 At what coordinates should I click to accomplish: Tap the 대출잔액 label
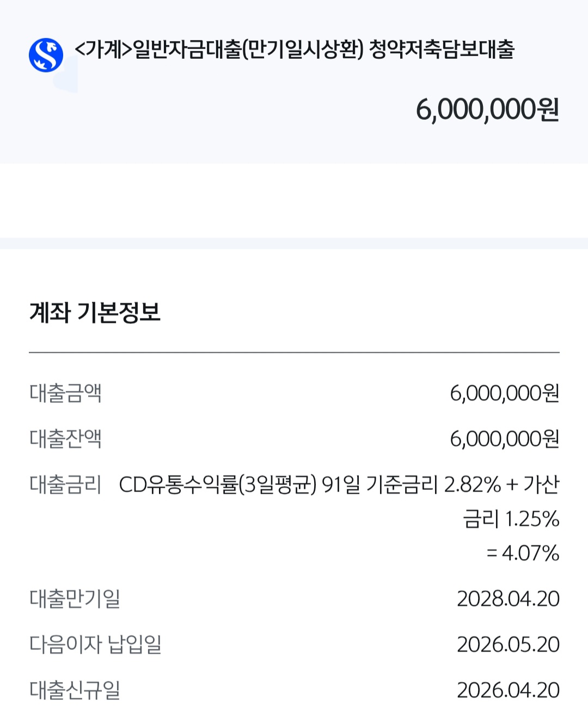(x=65, y=439)
